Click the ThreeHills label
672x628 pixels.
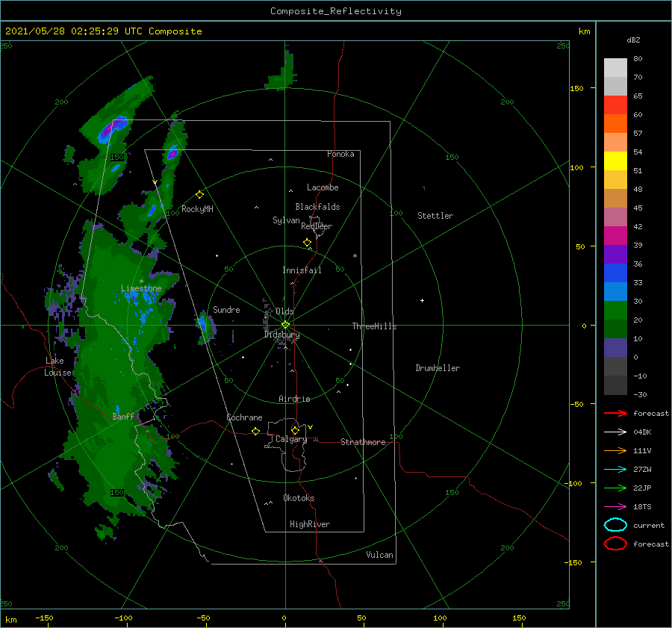tap(374, 326)
